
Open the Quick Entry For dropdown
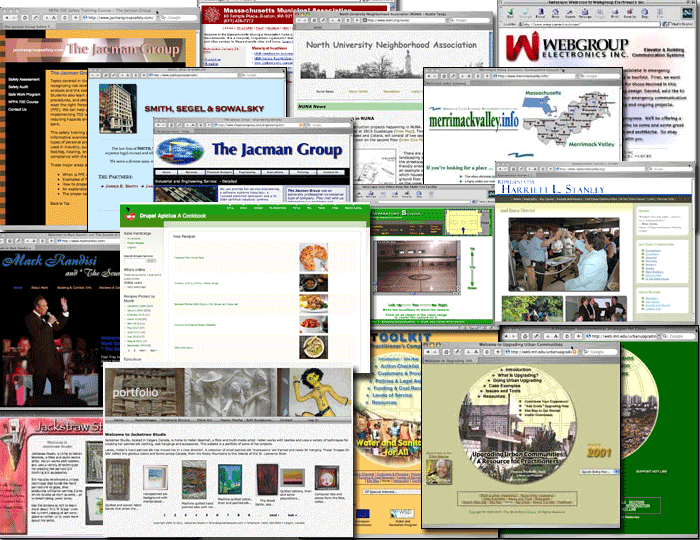(600, 472)
